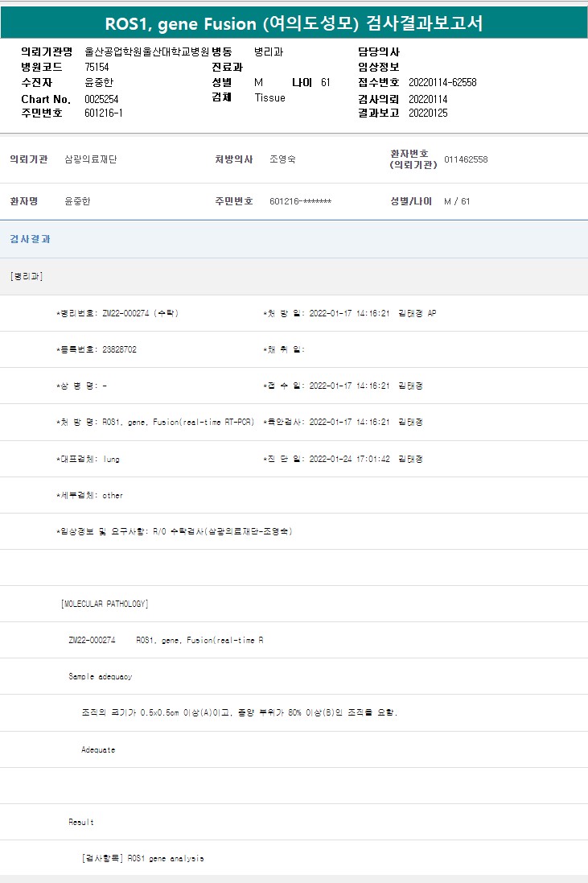Click the 접수번호 20220114-62558 value
588x883 pixels.
(x=442, y=82)
